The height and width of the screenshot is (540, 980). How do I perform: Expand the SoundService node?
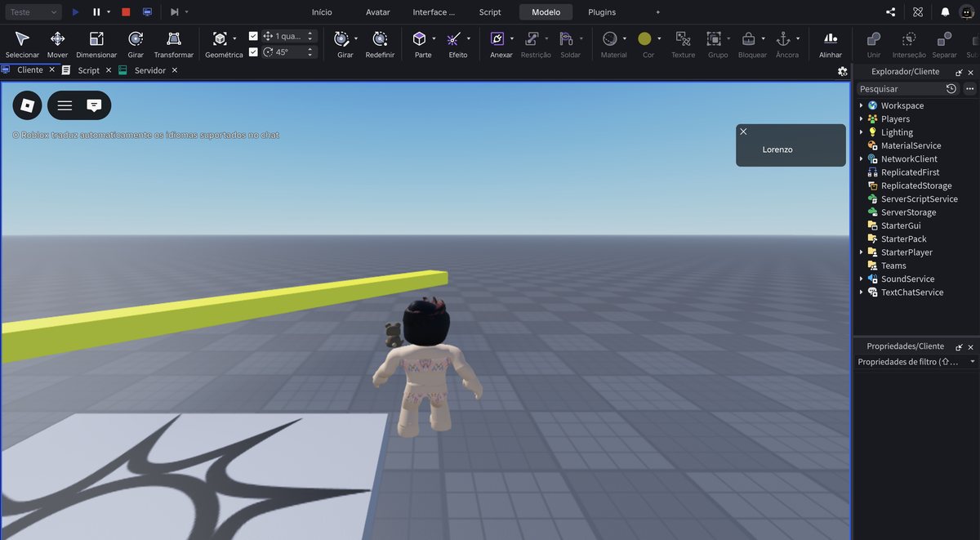point(861,279)
